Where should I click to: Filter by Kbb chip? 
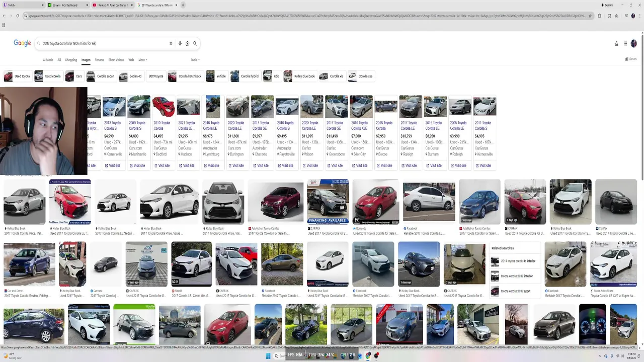(272, 76)
